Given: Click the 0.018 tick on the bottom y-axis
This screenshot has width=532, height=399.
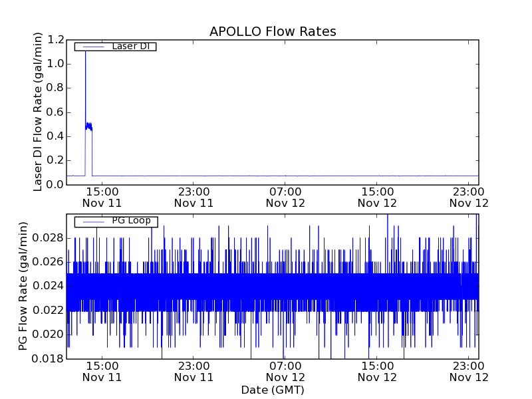Looking at the screenshot, I should point(50,358).
